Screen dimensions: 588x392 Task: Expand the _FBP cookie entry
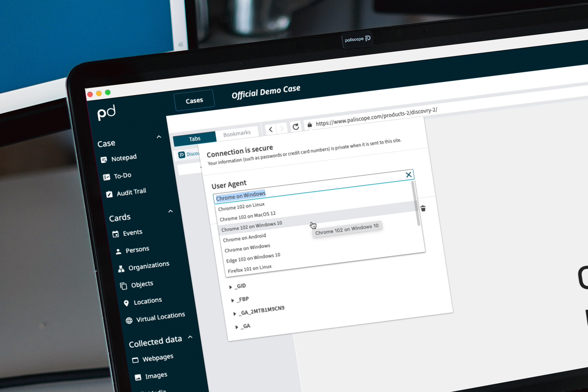tap(233, 300)
